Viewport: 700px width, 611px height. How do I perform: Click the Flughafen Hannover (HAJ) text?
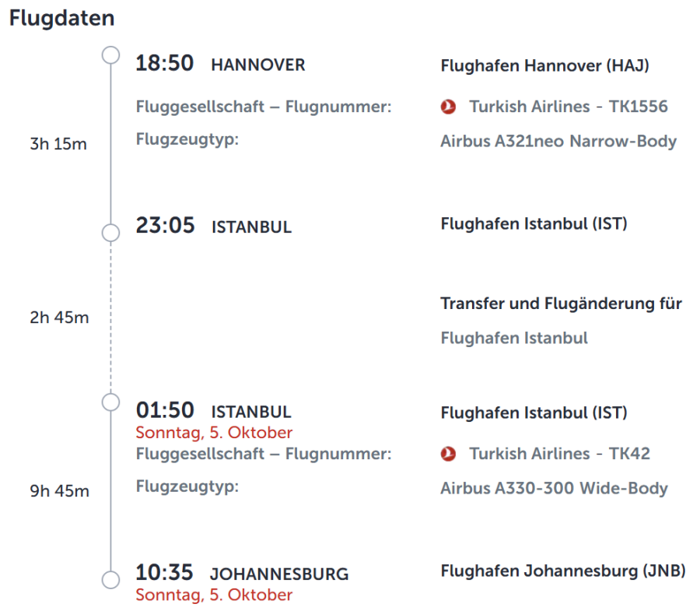(544, 65)
